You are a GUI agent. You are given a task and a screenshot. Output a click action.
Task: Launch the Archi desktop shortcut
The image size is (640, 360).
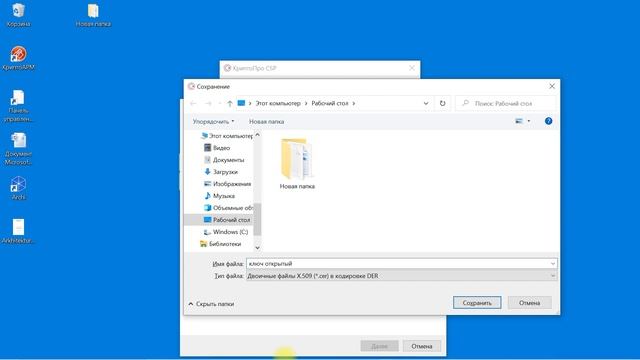(x=18, y=188)
